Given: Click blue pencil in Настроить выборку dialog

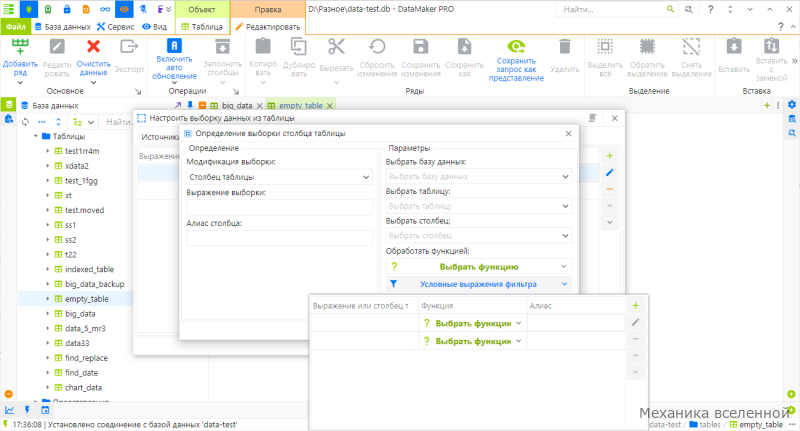Looking at the screenshot, I should [610, 173].
